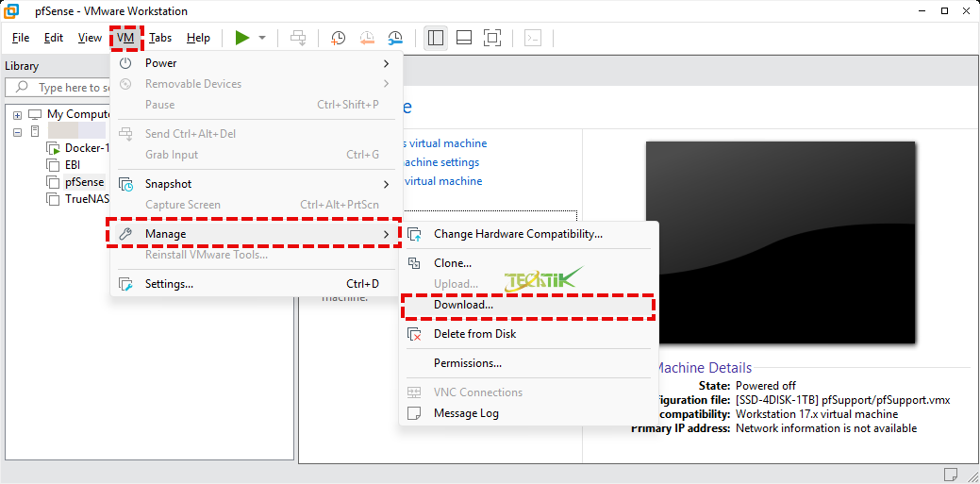Click the black VM screen preview thumbnail
Image resolution: width=980 pixels, height=484 pixels.
tap(780, 242)
